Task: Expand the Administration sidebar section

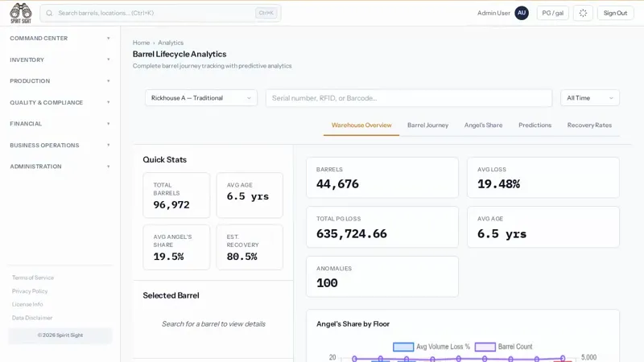Action: click(60, 167)
